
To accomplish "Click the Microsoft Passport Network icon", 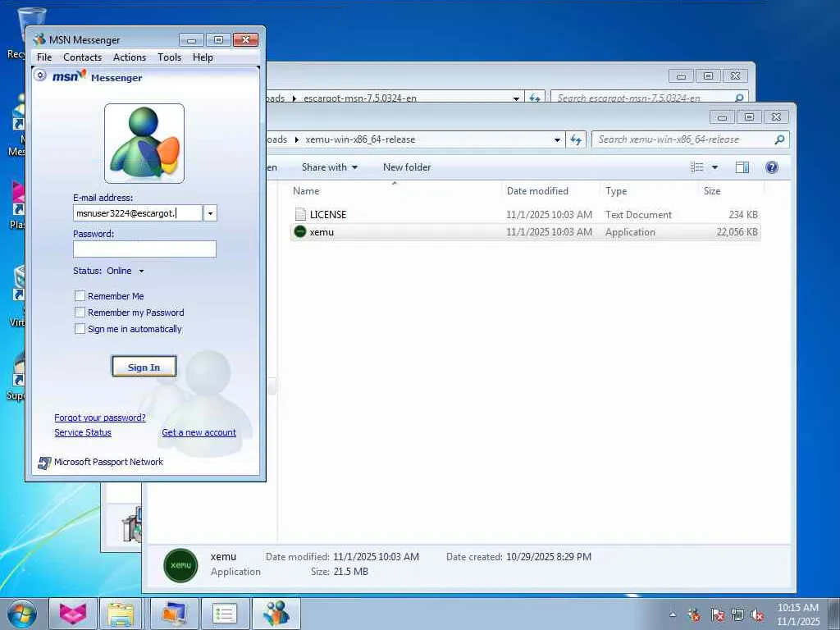I will (44, 463).
